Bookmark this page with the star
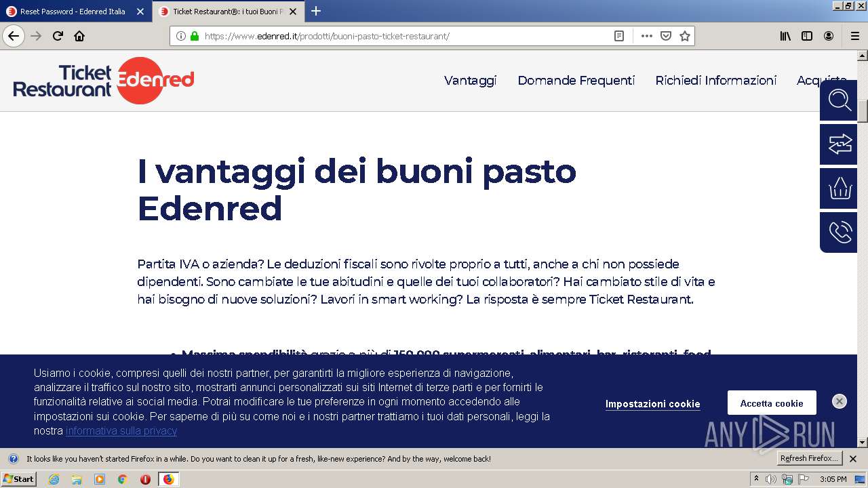This screenshot has height=488, width=868. point(685,36)
